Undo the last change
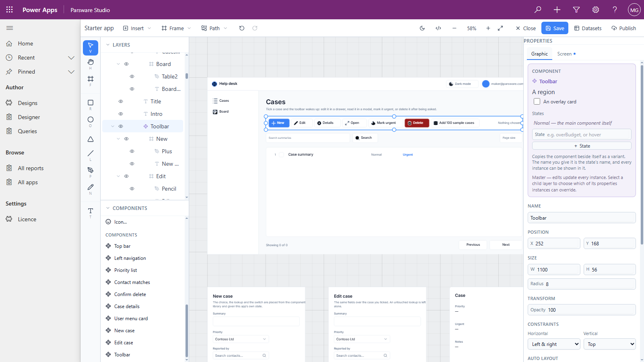This screenshot has width=644, height=362. coord(242,28)
